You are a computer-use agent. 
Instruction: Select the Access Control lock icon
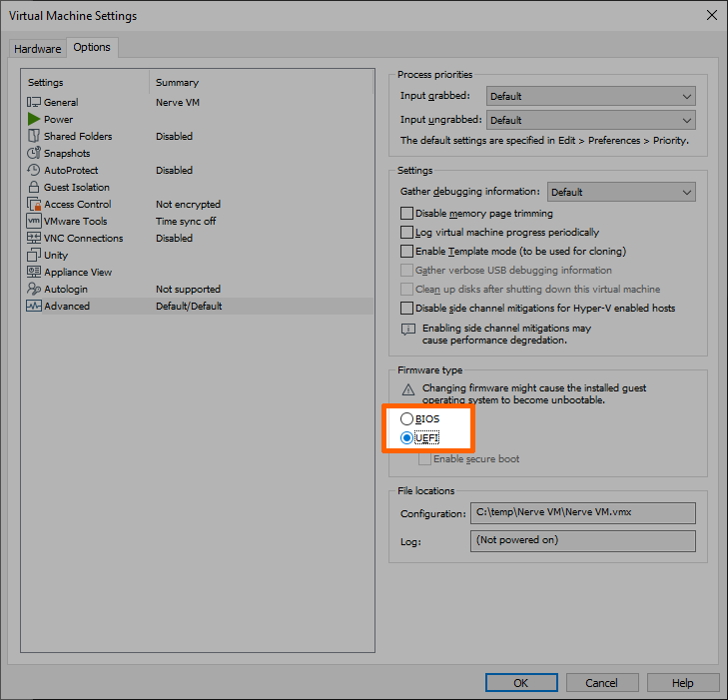(x=34, y=205)
